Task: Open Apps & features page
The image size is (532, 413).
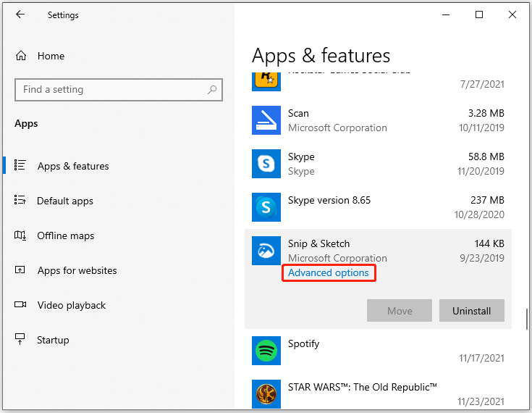Action: pyautogui.click(x=73, y=166)
